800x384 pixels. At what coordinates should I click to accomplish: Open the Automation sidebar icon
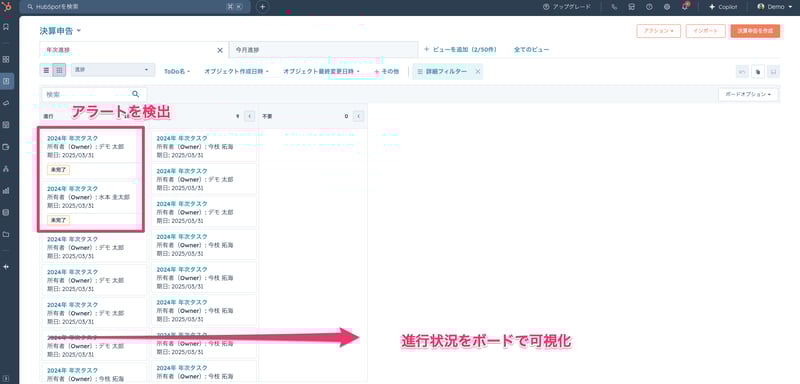[x=6, y=169]
